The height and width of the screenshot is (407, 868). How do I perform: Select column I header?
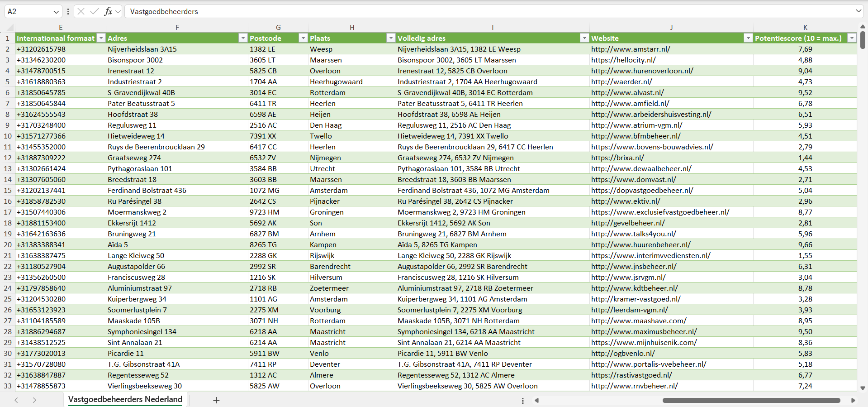pyautogui.click(x=492, y=28)
